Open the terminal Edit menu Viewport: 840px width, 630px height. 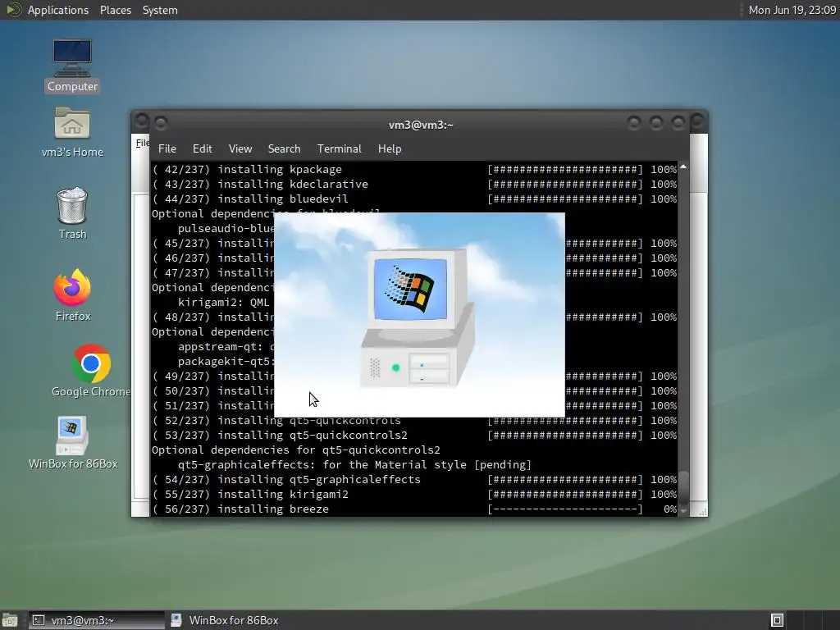202,148
